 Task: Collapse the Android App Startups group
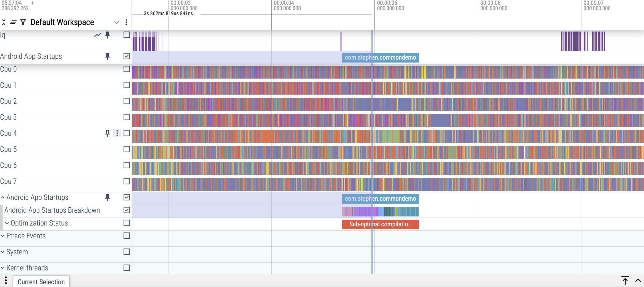tap(3, 197)
